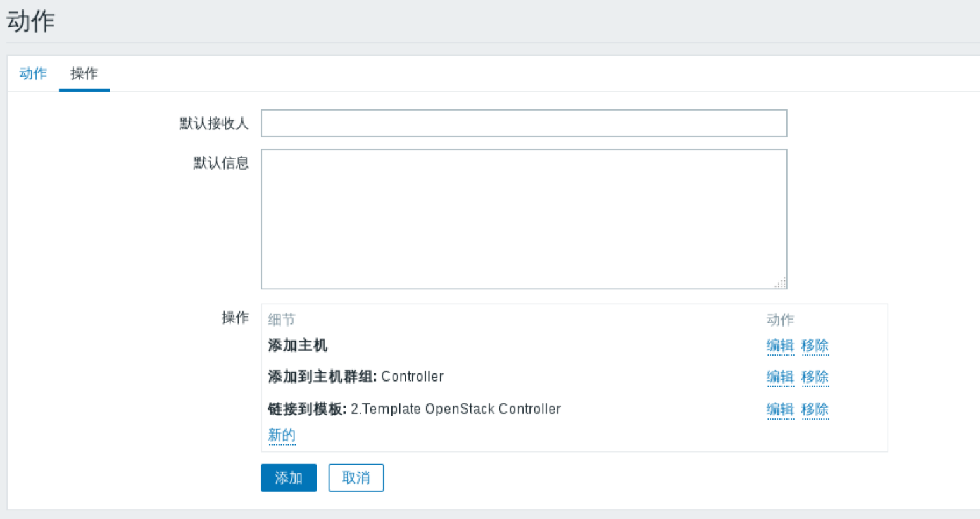Edit the 链接到模板 OpenStack Controller operation
The width and height of the screenshot is (980, 519).
pyautogui.click(x=779, y=410)
